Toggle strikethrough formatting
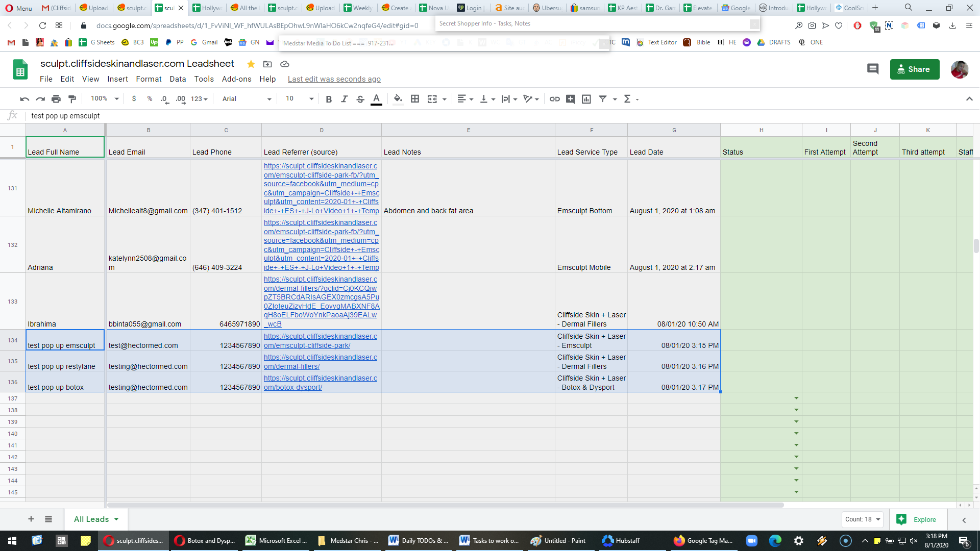This screenshot has width=980, height=551. click(x=360, y=99)
